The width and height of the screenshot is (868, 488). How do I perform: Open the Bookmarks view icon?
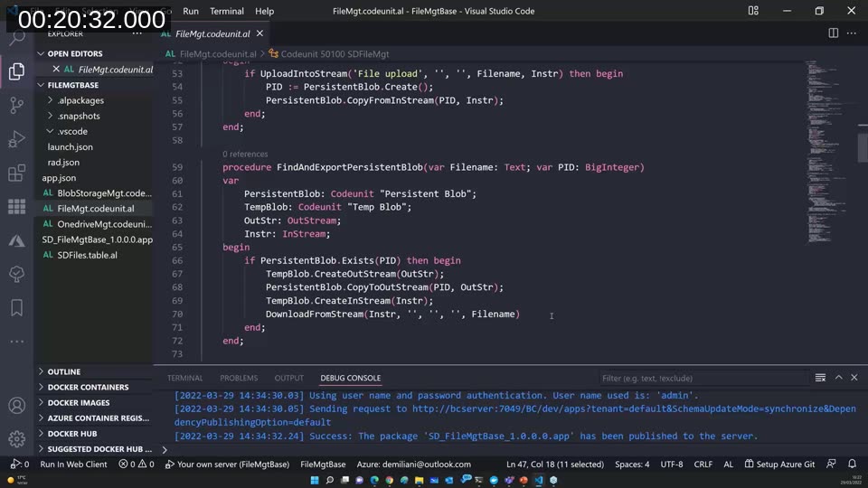pos(16,307)
